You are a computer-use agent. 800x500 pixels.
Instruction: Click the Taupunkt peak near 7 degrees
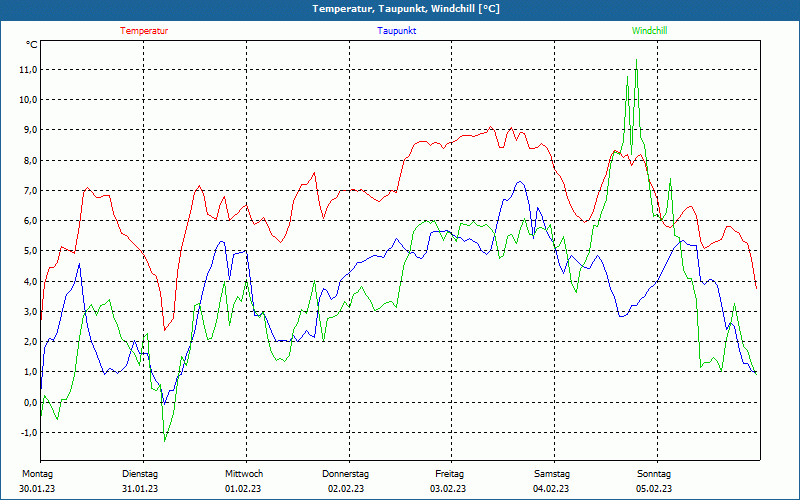coord(519,182)
